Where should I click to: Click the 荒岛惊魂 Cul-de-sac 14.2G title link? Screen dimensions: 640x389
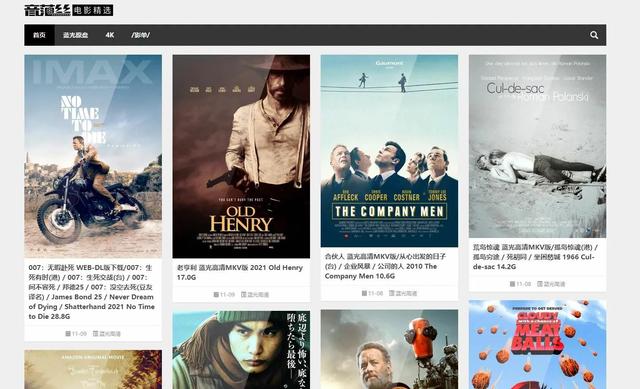point(535,257)
